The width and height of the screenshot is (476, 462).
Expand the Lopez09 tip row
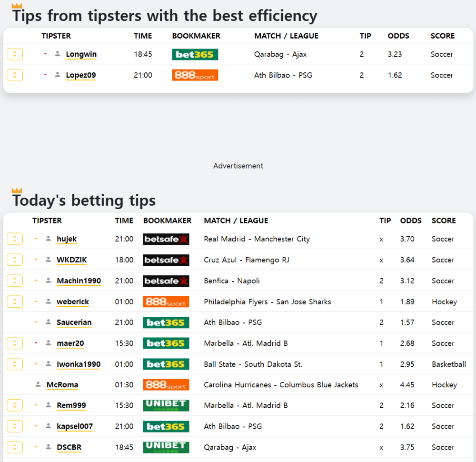click(x=15, y=75)
